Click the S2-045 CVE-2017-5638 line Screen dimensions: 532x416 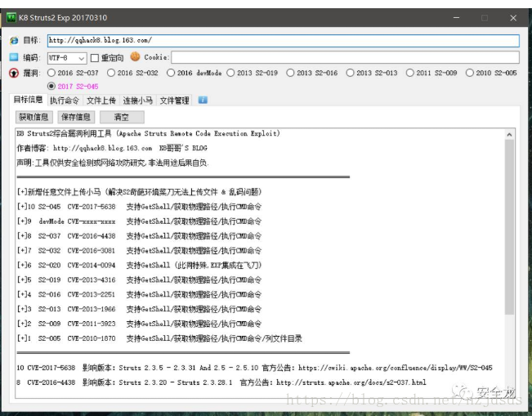139,207
